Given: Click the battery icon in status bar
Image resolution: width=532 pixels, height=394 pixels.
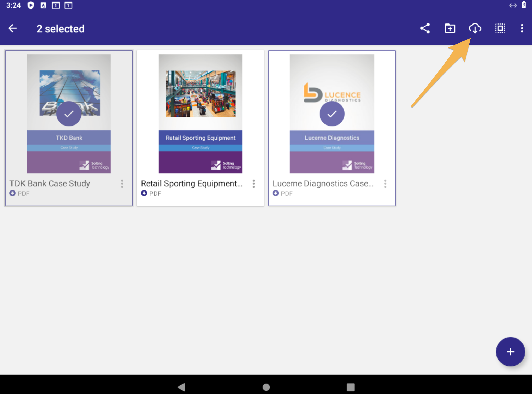Looking at the screenshot, I should tap(524, 5).
